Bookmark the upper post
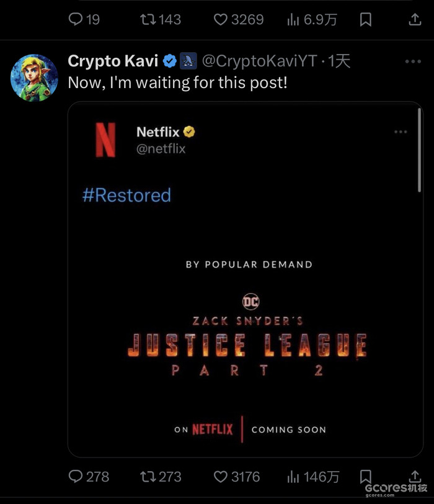Image resolution: width=434 pixels, height=504 pixels. pos(366,20)
